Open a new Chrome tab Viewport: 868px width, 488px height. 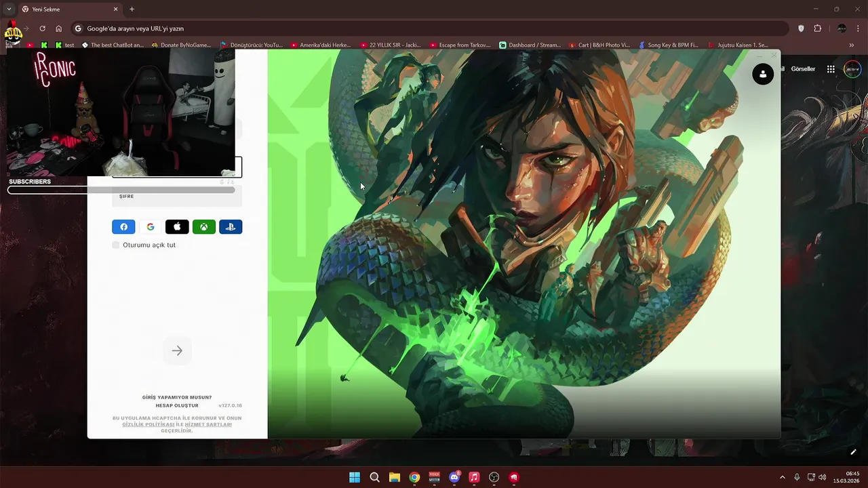click(x=132, y=9)
